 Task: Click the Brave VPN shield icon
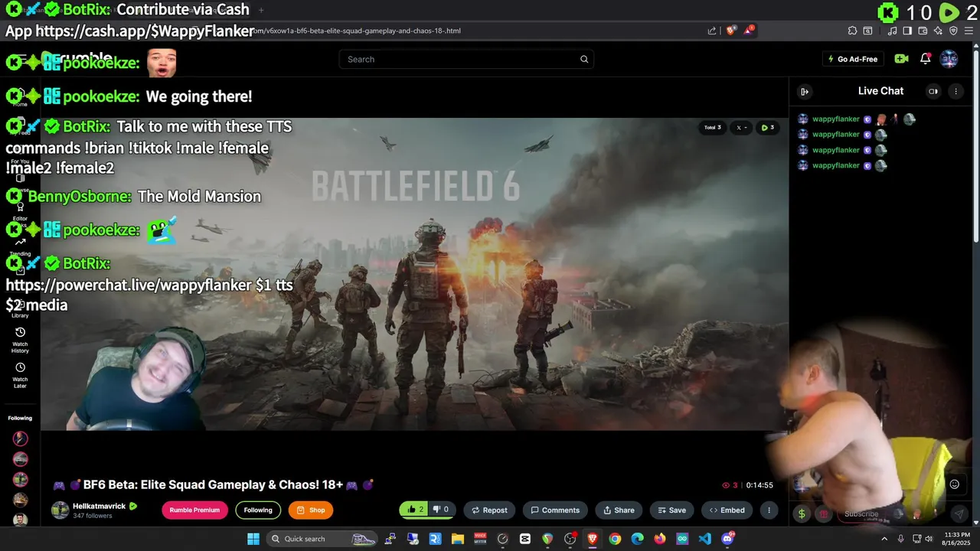[953, 31]
